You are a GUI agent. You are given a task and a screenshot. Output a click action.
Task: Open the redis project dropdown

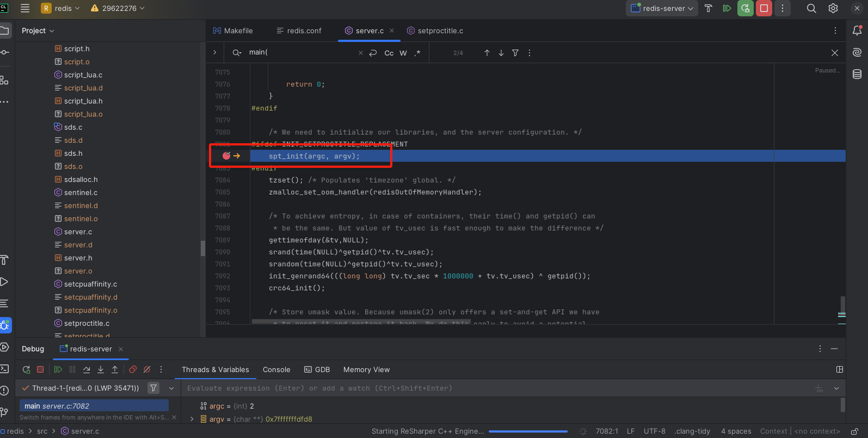pos(61,8)
